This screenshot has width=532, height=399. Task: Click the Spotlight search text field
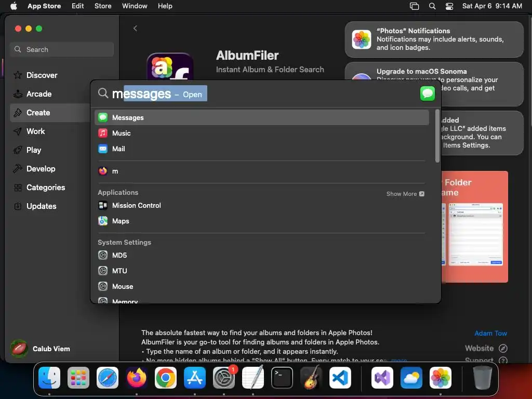click(x=261, y=94)
